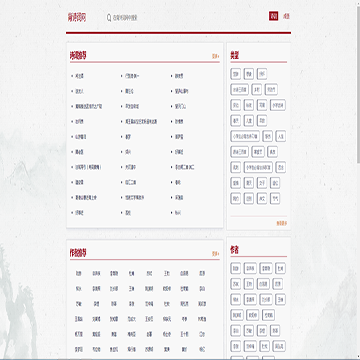Viewport: 360px width, 360px height.
Task: Open the last poem link in the first column of recommendations
Action: (79, 213)
